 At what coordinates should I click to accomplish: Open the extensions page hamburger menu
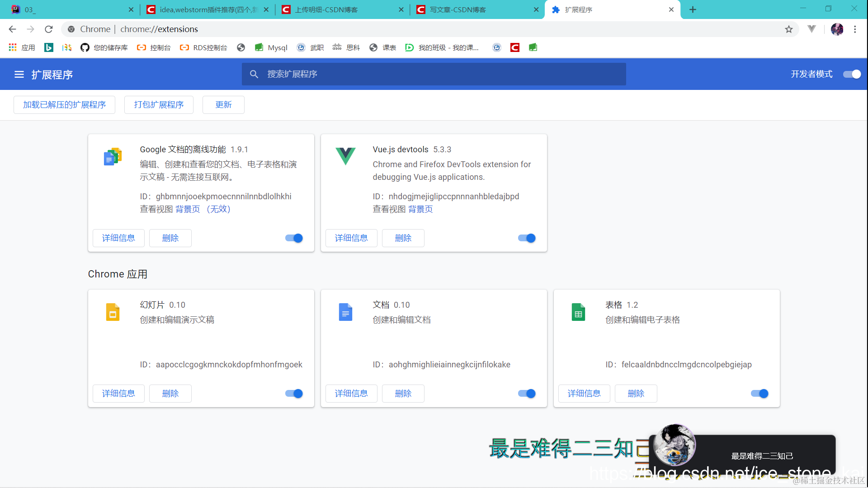coord(19,74)
